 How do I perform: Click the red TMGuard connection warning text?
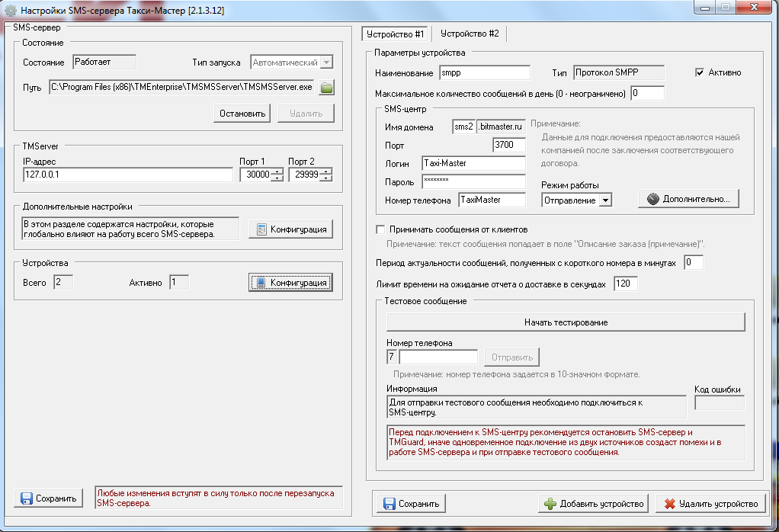point(566,442)
